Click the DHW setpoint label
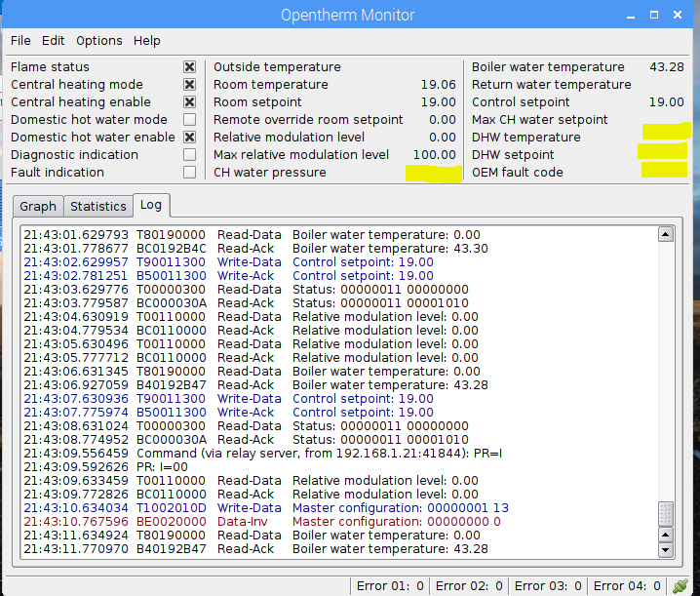 pos(513,154)
